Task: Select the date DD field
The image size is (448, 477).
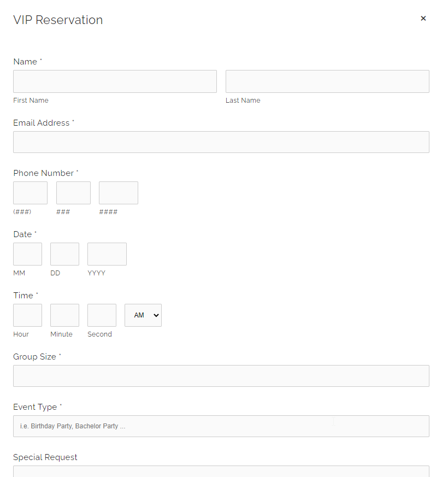Action: point(64,254)
